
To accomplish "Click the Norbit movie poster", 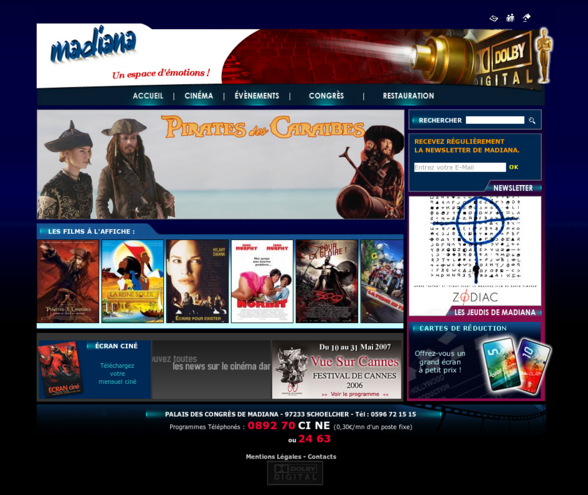I will point(262,281).
